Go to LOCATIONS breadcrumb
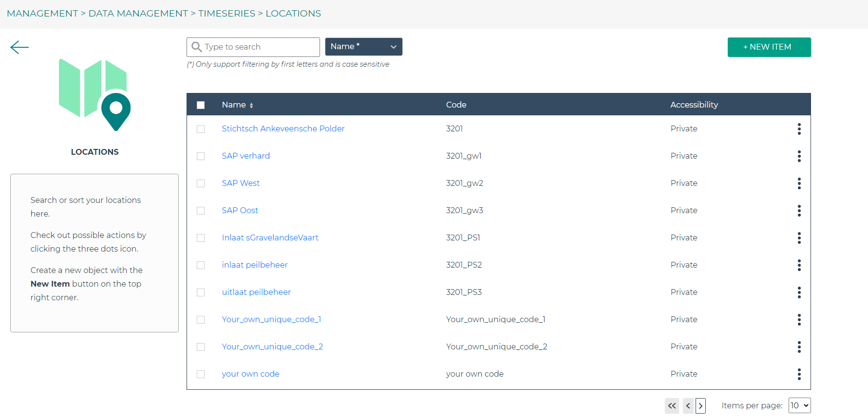The height and width of the screenshot is (419, 868). click(293, 13)
